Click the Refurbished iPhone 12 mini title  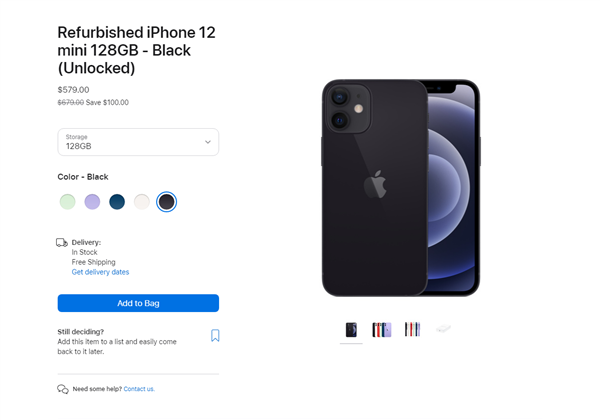(x=137, y=50)
